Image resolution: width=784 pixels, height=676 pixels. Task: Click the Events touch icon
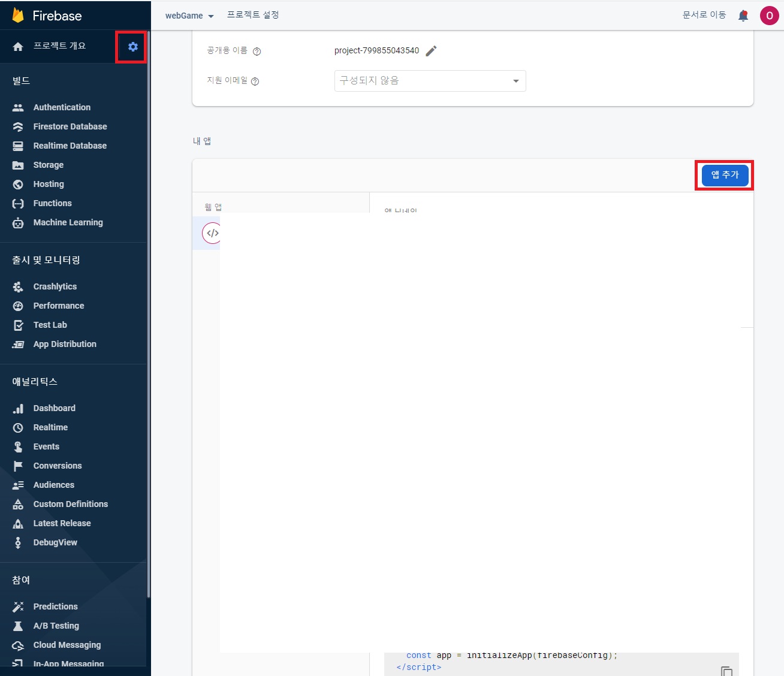18,446
